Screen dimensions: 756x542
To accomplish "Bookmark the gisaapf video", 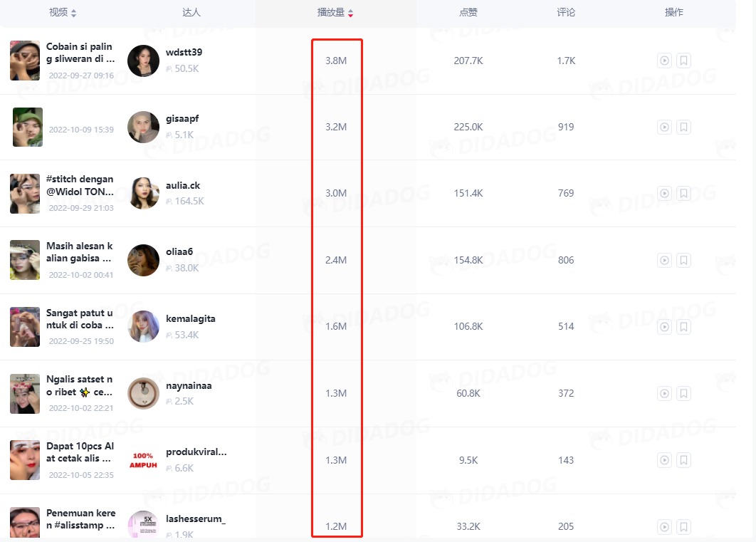I will 683,127.
